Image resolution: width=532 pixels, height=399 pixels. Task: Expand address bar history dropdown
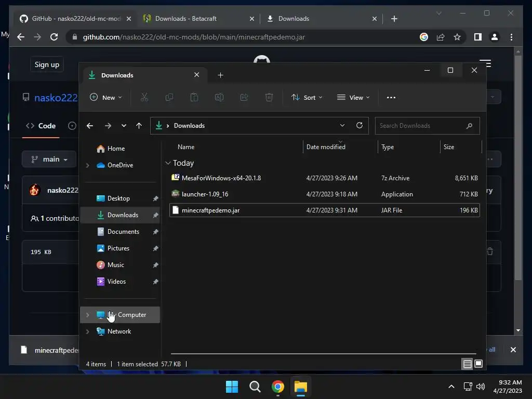click(342, 125)
